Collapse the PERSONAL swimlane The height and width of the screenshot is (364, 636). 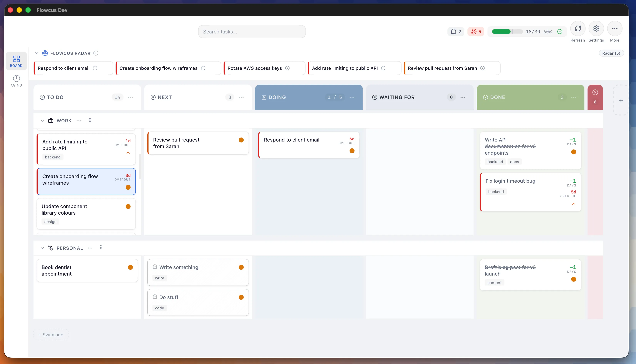point(43,248)
